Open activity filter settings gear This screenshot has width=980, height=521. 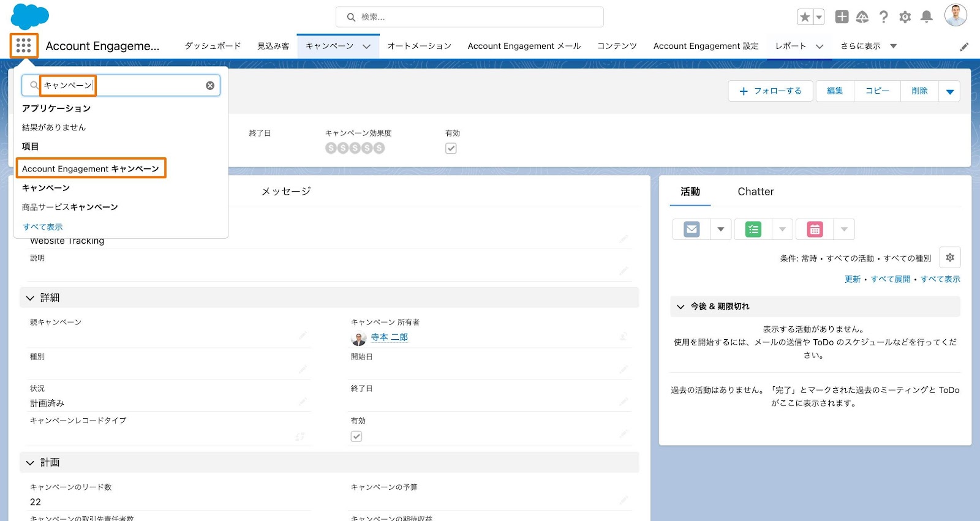[x=950, y=258]
